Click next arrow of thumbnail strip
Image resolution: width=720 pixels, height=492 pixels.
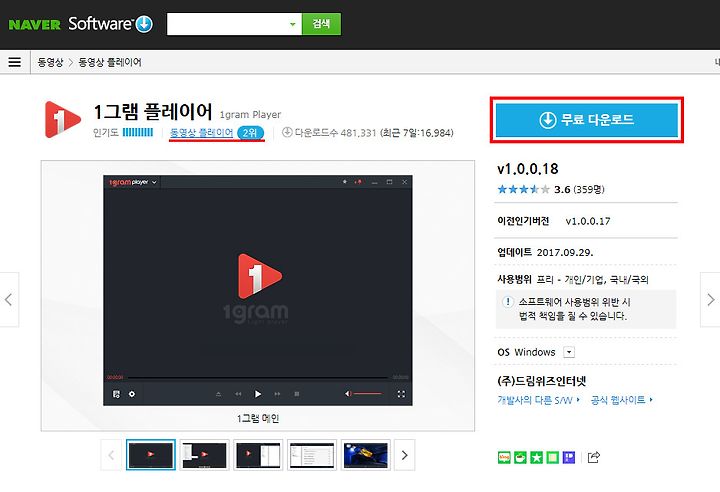pos(405,455)
